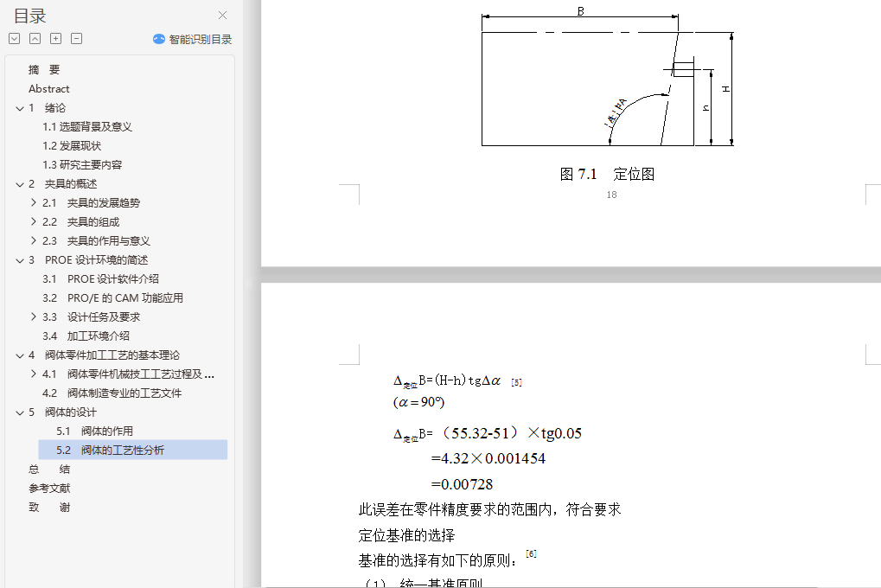This screenshot has height=588, width=881.
Task: Click the 图 7.1 定位图 caption
Action: click(608, 175)
